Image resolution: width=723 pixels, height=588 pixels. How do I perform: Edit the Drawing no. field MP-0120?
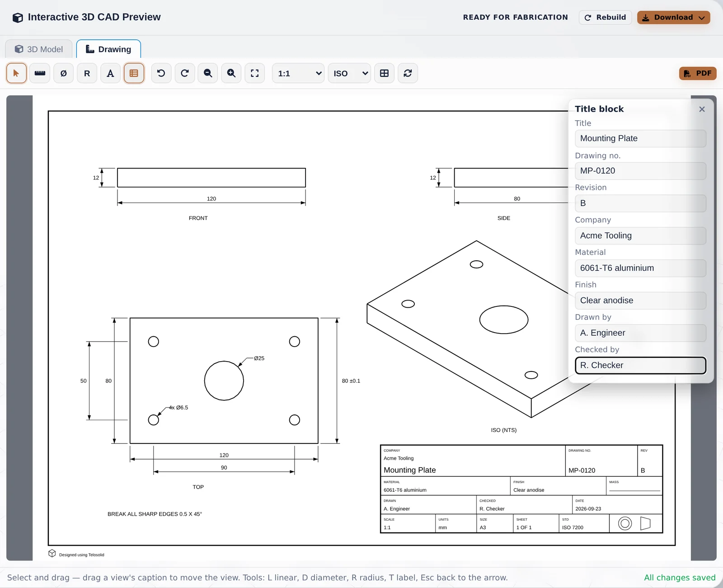pos(640,171)
